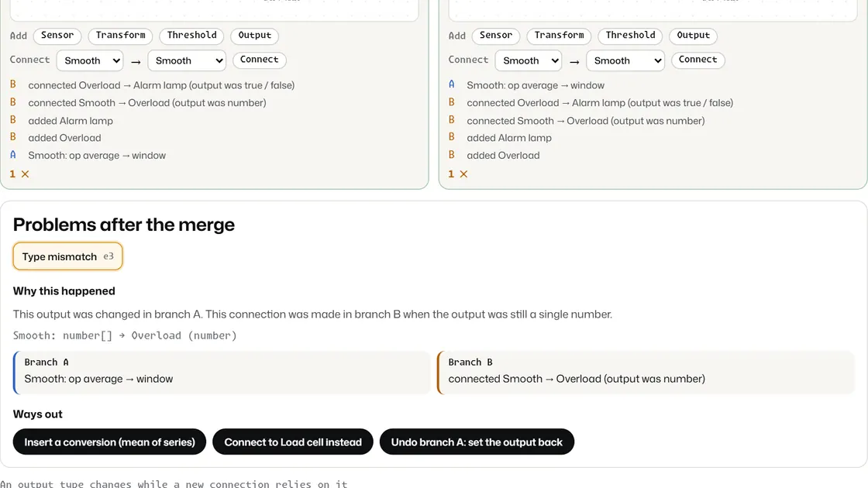Open the Branch B connection card
868x488 pixels.
pos(646,373)
